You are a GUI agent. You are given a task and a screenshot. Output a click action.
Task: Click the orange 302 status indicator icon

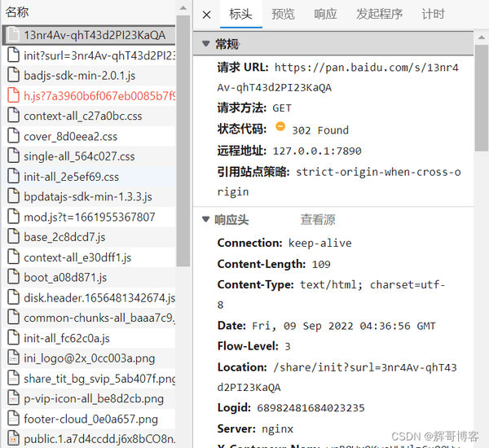tap(280, 126)
